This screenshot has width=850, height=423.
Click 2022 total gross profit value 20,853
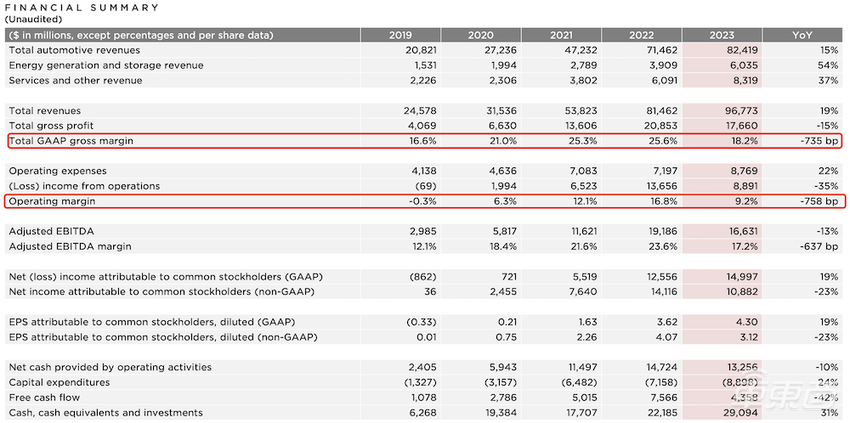pyautogui.click(x=661, y=126)
